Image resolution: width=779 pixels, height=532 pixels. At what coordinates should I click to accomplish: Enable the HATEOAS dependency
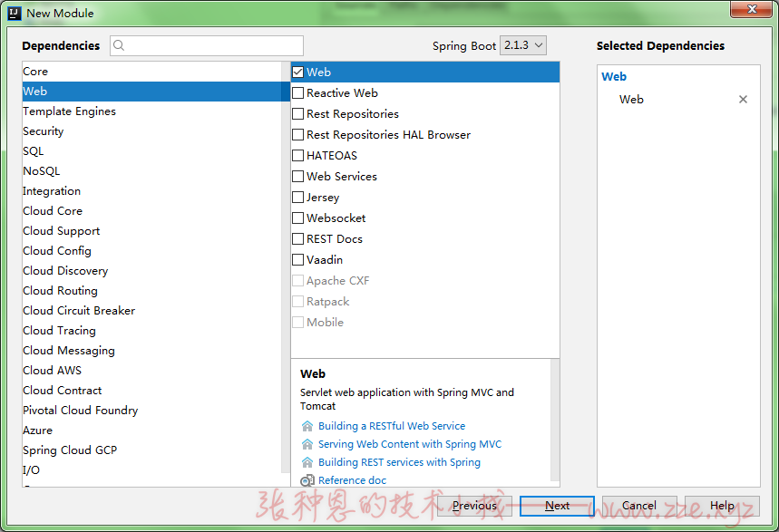point(298,156)
